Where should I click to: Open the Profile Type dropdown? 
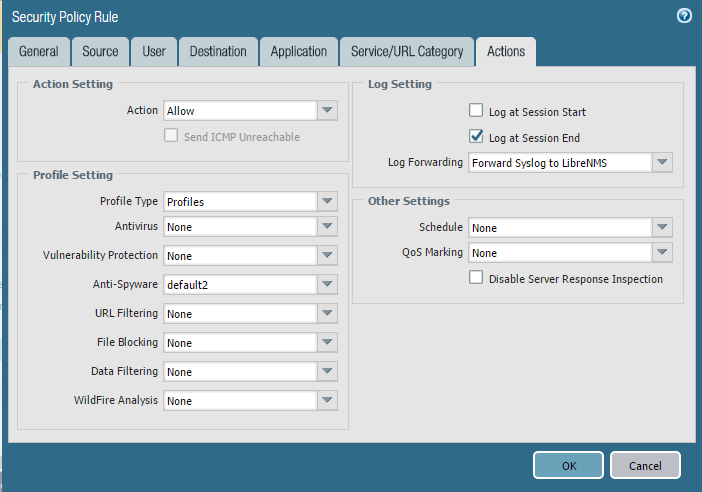click(327, 201)
